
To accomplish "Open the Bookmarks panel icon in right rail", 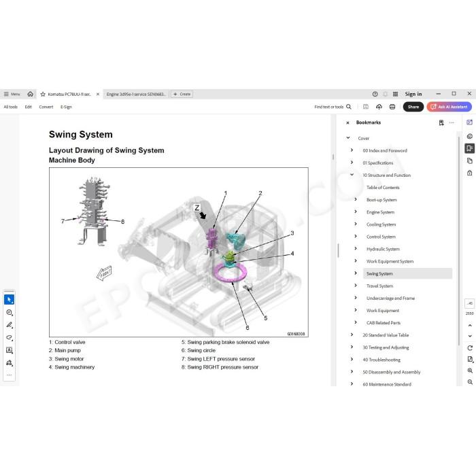I will 469,148.
